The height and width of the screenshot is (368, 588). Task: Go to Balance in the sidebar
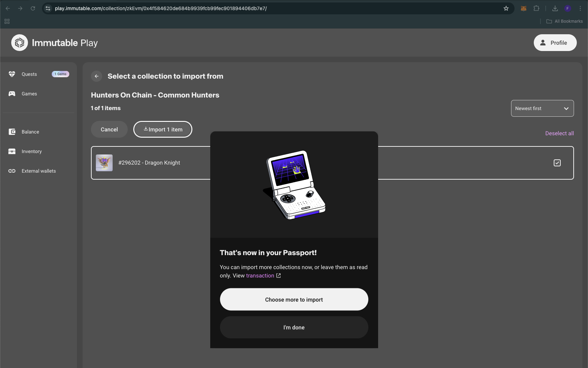30,132
